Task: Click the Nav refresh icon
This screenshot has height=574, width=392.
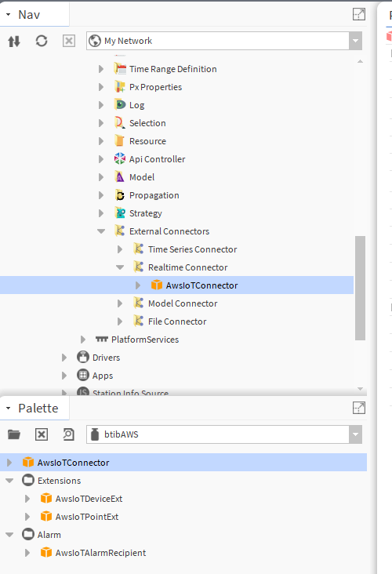Action: 42,41
